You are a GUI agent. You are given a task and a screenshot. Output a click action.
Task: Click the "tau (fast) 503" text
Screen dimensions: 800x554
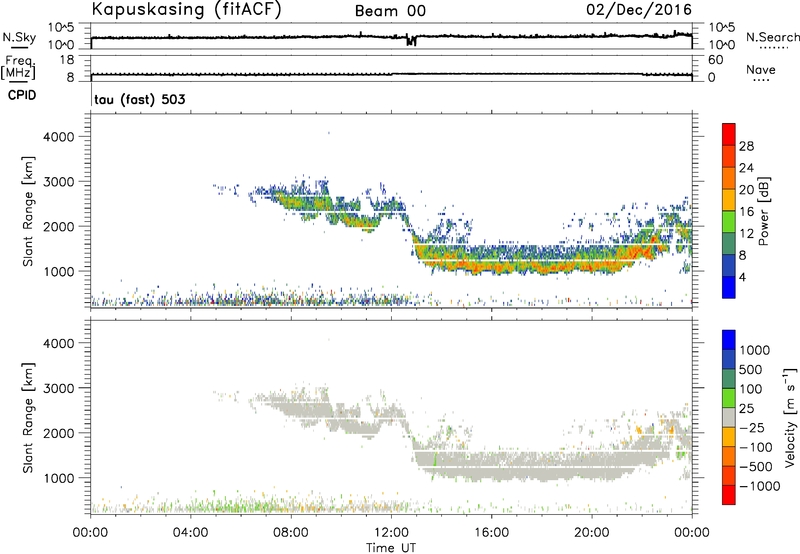pos(140,99)
